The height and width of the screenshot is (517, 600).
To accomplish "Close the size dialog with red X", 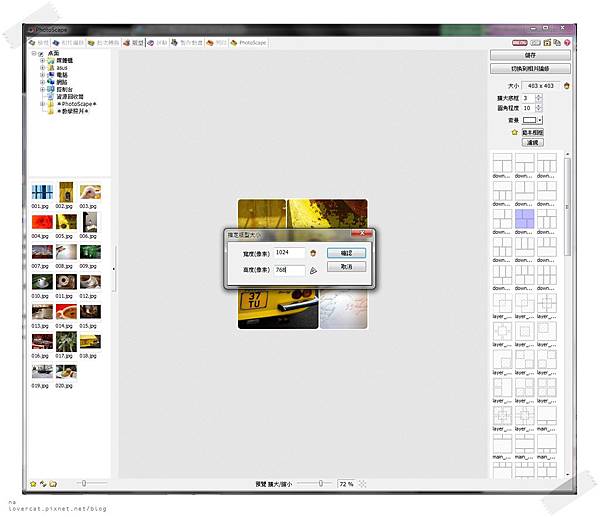I will tap(361, 233).
